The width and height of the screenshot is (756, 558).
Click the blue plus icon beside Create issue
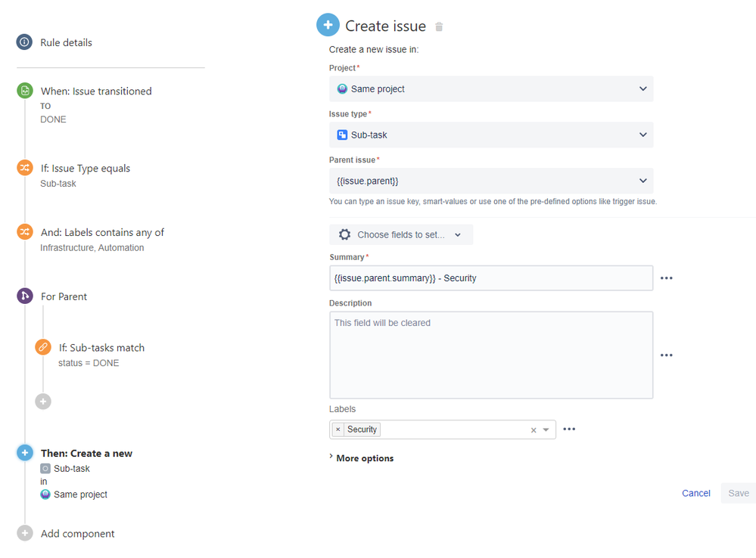tap(328, 24)
